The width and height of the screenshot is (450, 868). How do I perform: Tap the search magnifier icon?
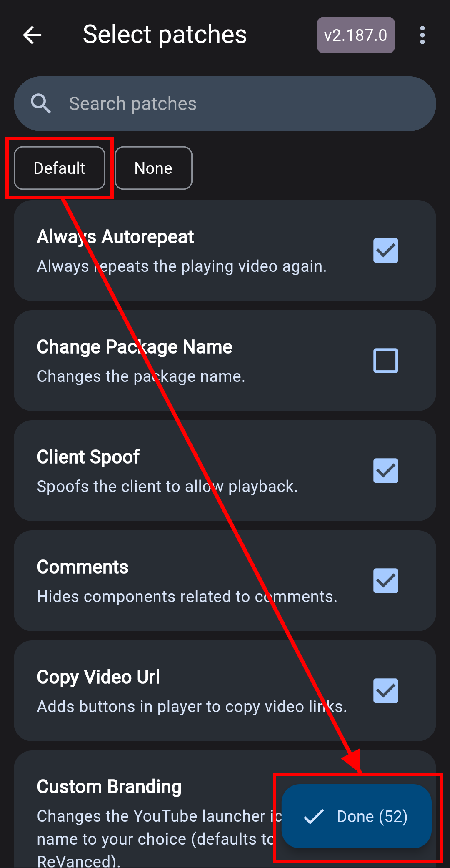click(x=41, y=103)
